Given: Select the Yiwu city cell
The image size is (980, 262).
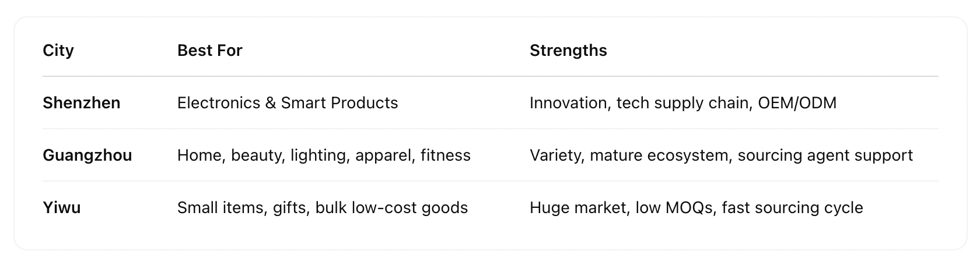Looking at the screenshot, I should point(61,208).
